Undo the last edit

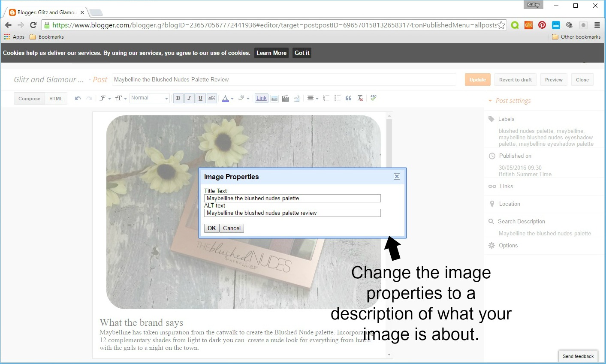pyautogui.click(x=77, y=98)
